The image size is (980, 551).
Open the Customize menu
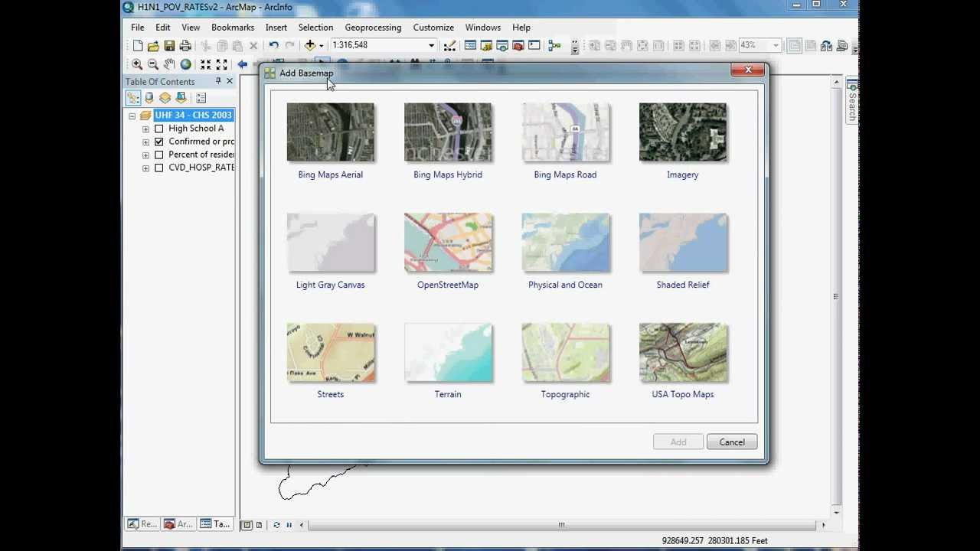[x=433, y=28]
